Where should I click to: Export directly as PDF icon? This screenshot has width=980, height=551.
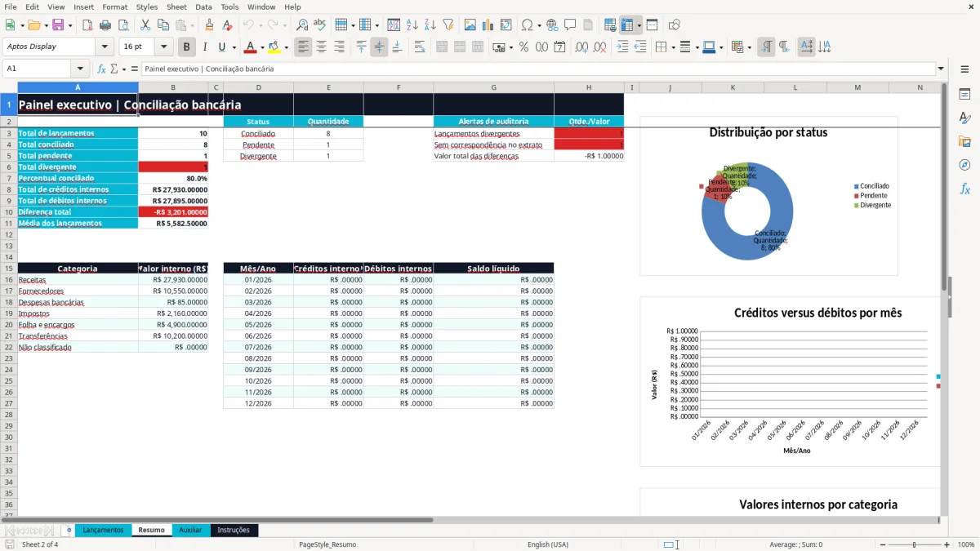tap(87, 25)
